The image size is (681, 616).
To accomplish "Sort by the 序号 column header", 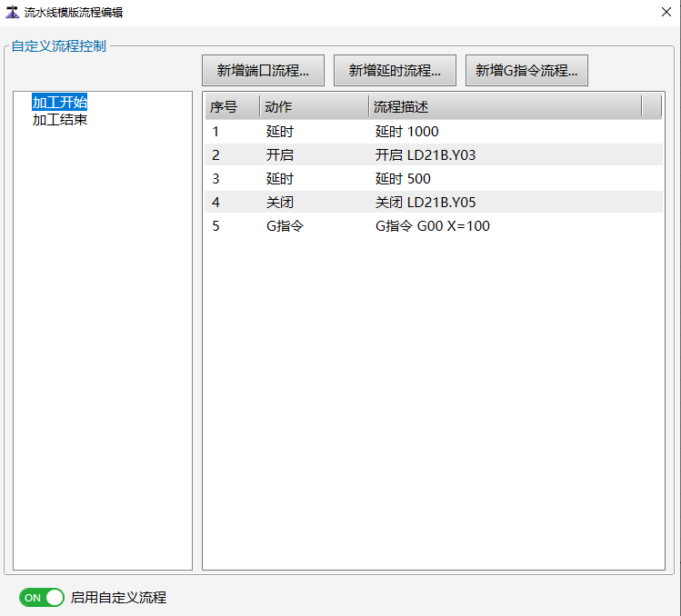I will [232, 107].
